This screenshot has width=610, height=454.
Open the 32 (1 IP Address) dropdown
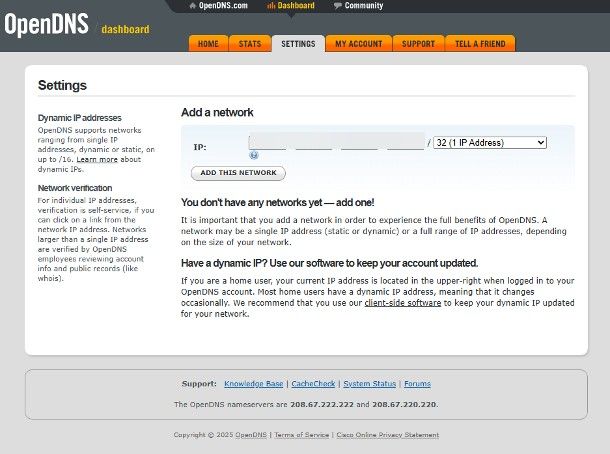(x=490, y=143)
